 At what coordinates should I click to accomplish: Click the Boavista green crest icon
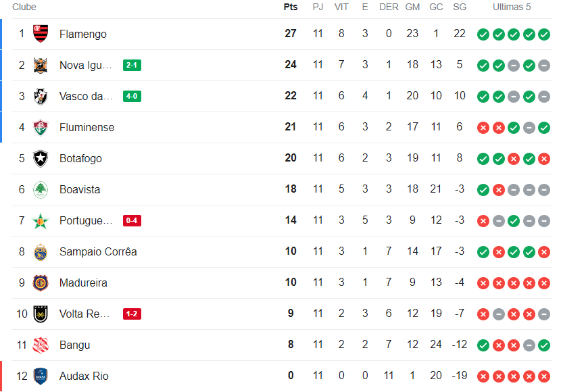coord(41,189)
